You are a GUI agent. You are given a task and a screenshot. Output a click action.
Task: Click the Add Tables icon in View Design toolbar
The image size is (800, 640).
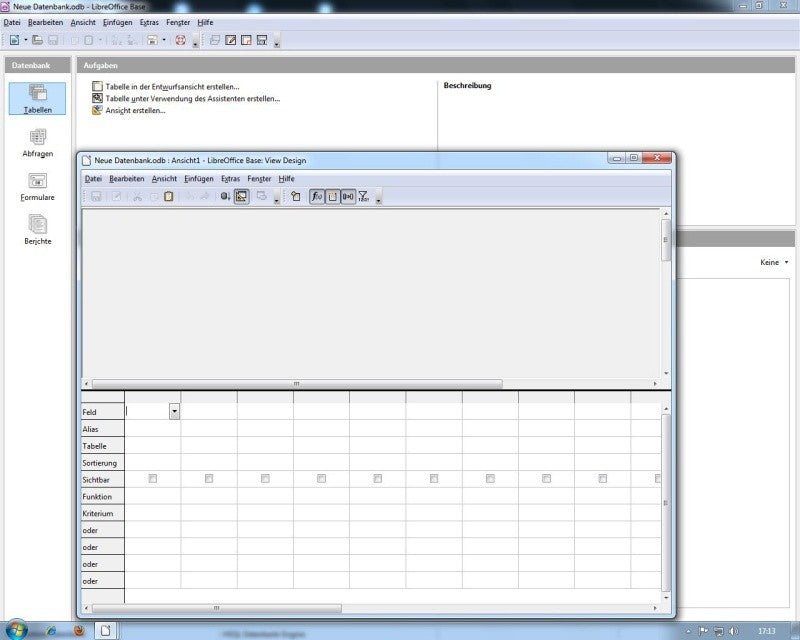coord(295,196)
